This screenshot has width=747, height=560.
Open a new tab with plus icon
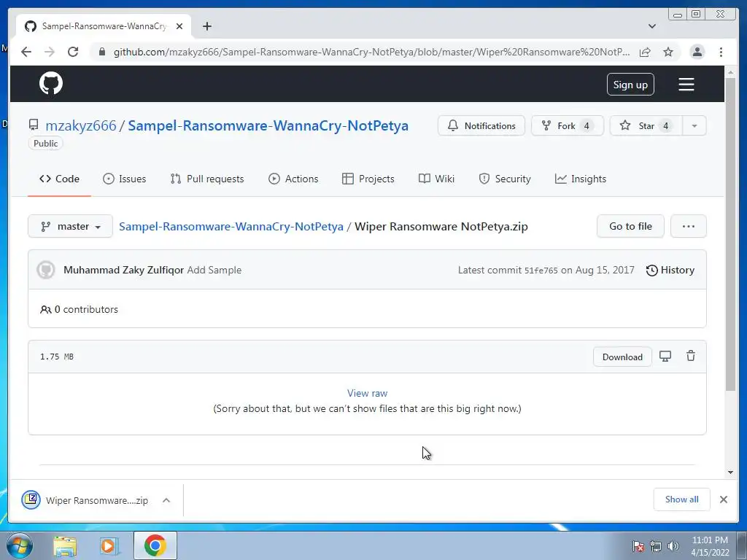click(x=206, y=26)
